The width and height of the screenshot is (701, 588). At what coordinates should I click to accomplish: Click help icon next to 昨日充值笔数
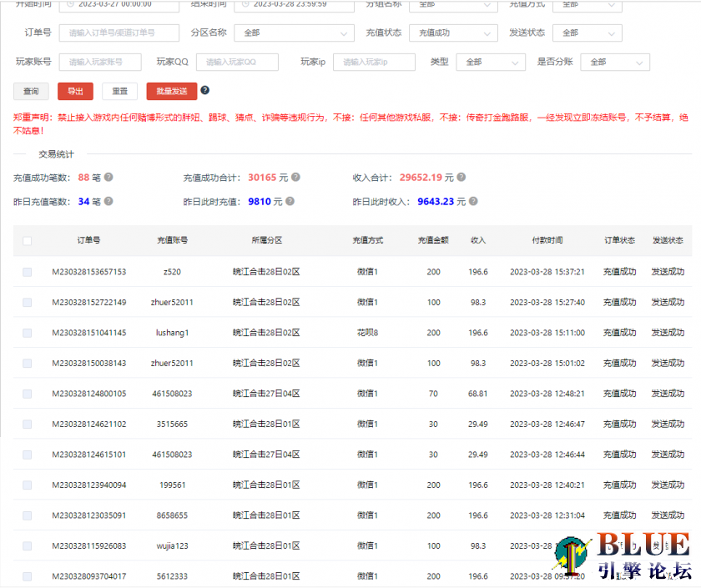pyautogui.click(x=108, y=201)
